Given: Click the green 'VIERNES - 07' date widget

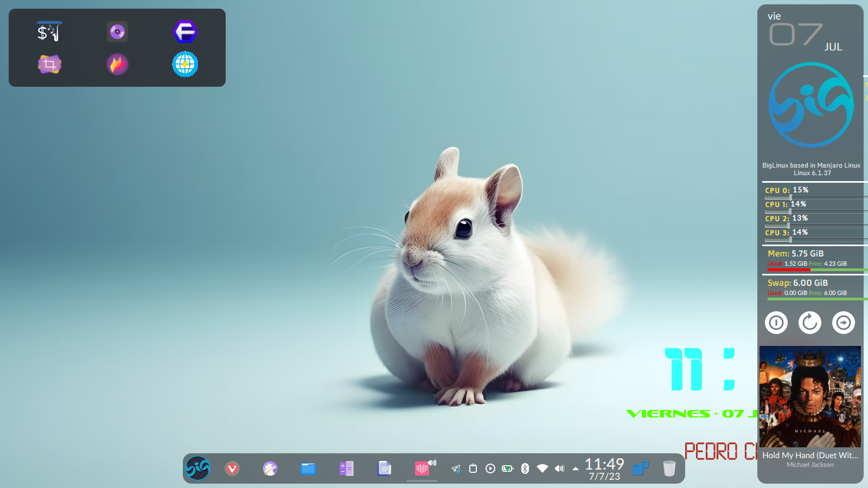Looking at the screenshot, I should click(x=692, y=414).
